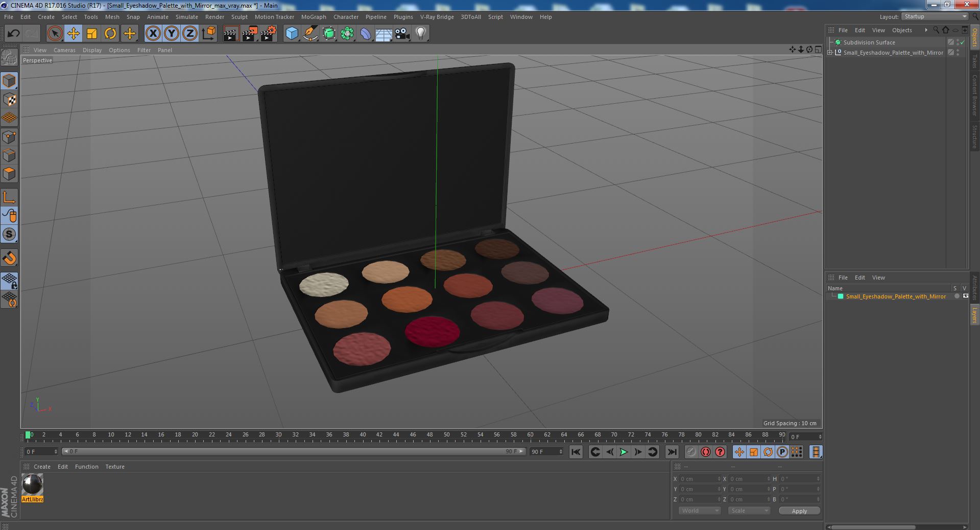The image size is (980, 530).
Task: Render to Picture Viewer
Action: pos(250,34)
